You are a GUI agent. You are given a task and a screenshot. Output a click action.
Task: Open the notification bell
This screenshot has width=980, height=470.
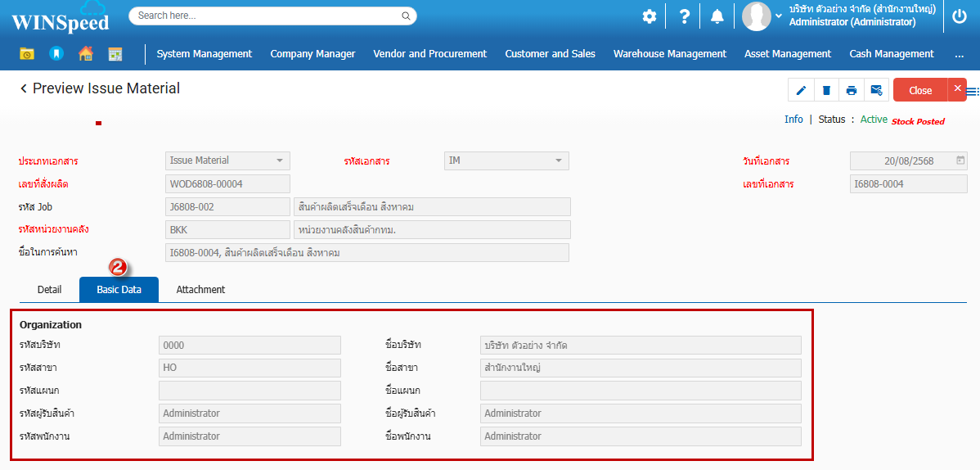click(717, 16)
